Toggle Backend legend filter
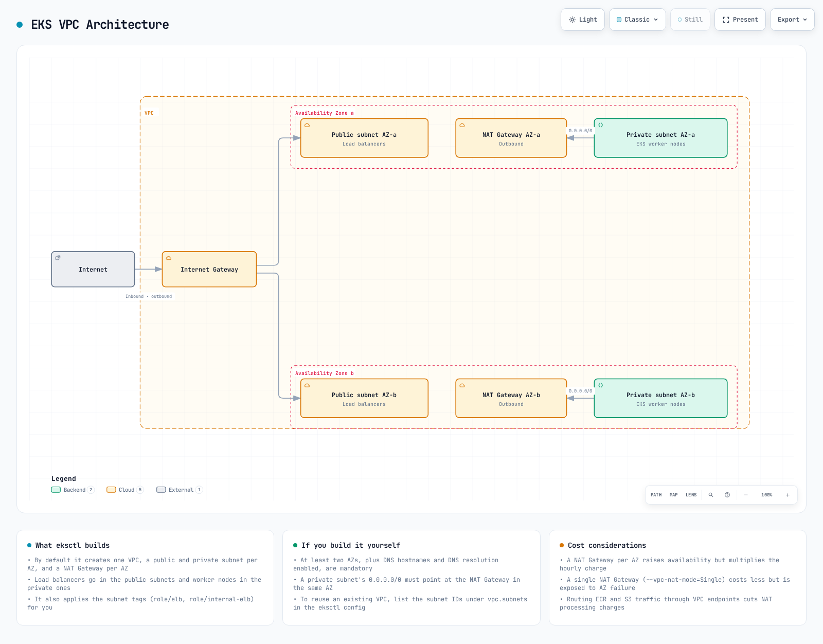The height and width of the screenshot is (644, 823). (73, 490)
